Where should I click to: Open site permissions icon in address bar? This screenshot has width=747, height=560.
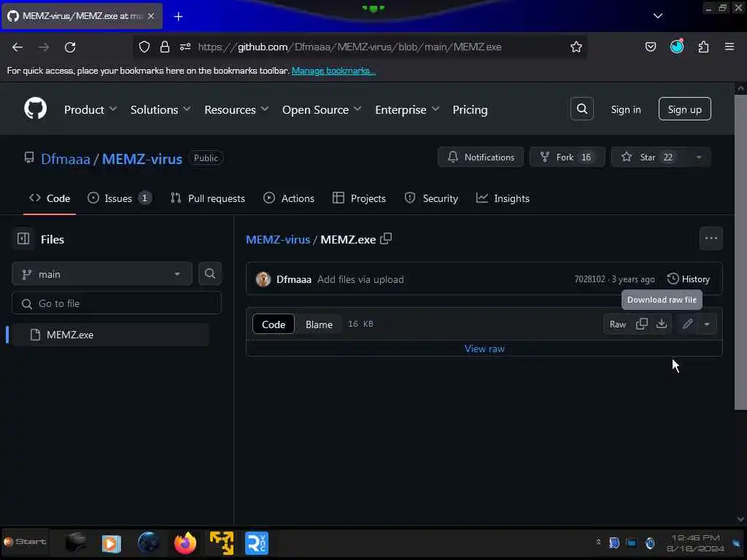coord(185,47)
